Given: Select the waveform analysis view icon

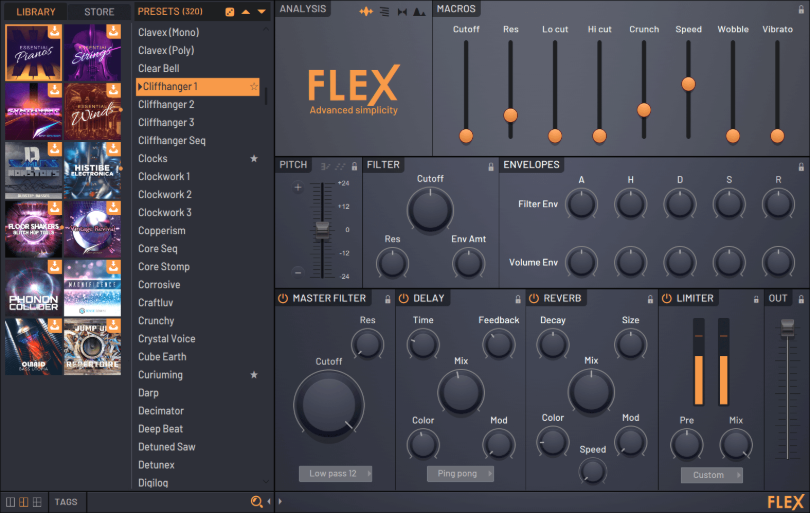Looking at the screenshot, I should pyautogui.click(x=366, y=11).
